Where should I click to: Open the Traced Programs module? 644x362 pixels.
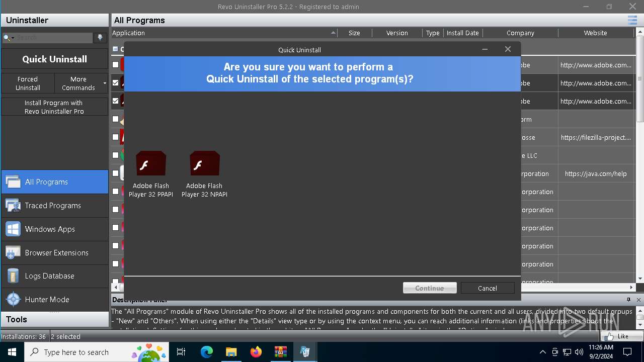[x=54, y=205]
